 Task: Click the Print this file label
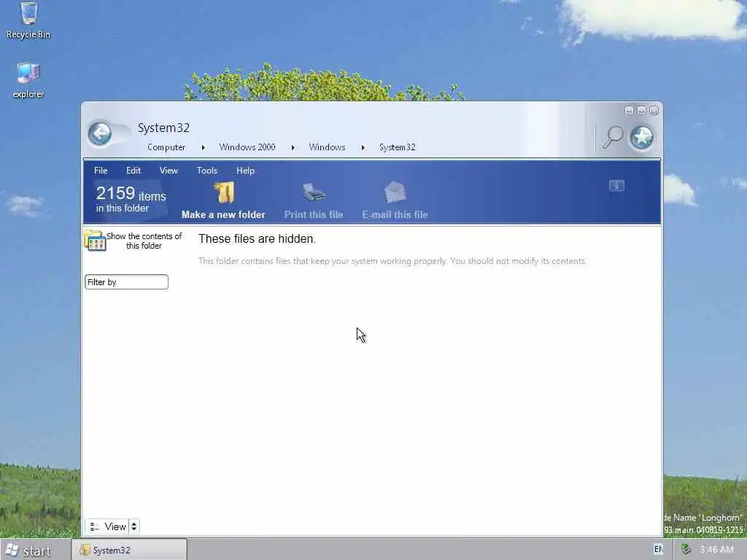[x=314, y=215]
